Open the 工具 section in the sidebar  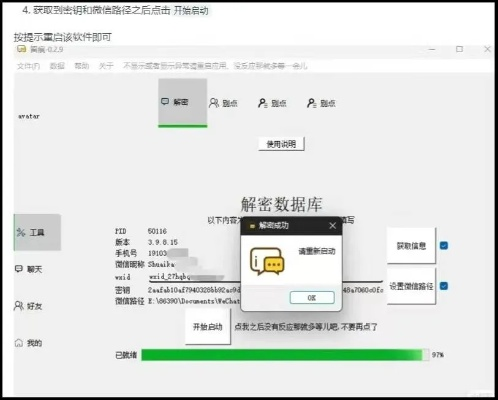(37, 232)
